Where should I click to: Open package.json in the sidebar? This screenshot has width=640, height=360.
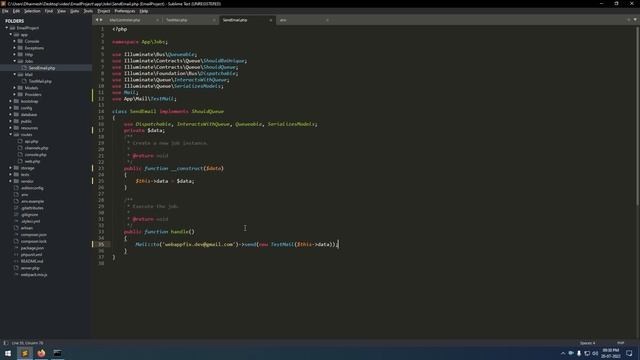point(32,248)
